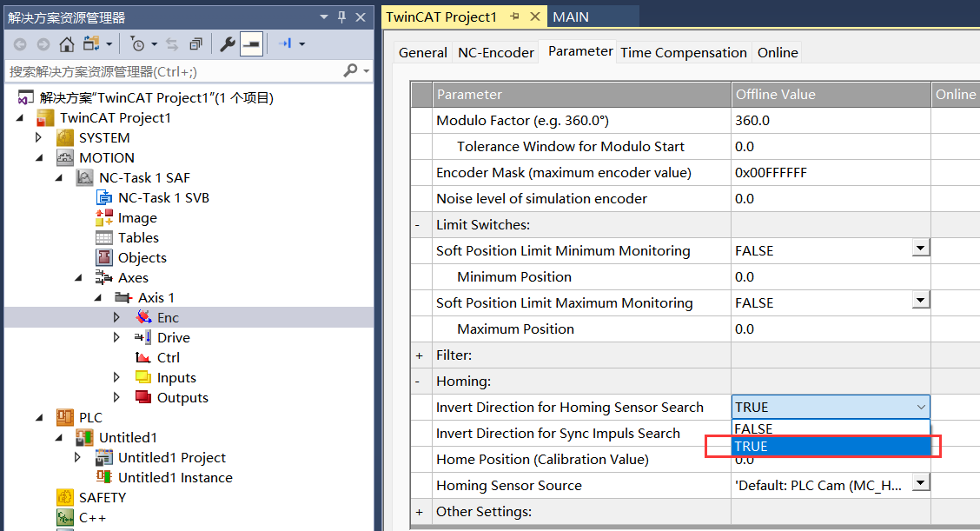This screenshot has height=531, width=980.
Task: Select the Outputs folder icon
Action: click(143, 397)
